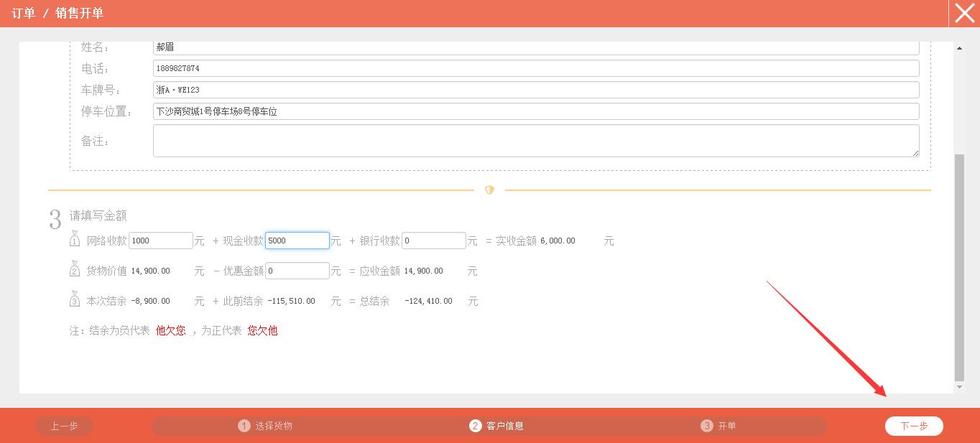
Task: Click the vertical scrollbar thumb
Action: click(959, 266)
